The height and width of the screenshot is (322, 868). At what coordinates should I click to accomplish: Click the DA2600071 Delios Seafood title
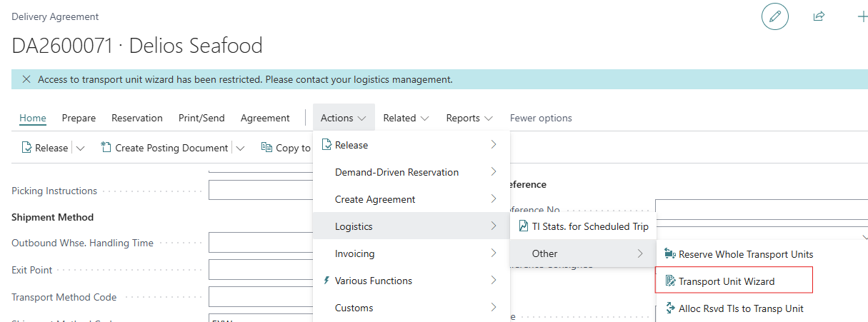[x=137, y=46]
